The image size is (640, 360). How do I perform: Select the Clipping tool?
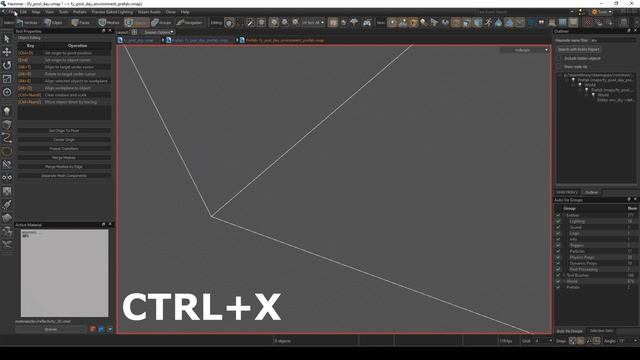[7, 164]
